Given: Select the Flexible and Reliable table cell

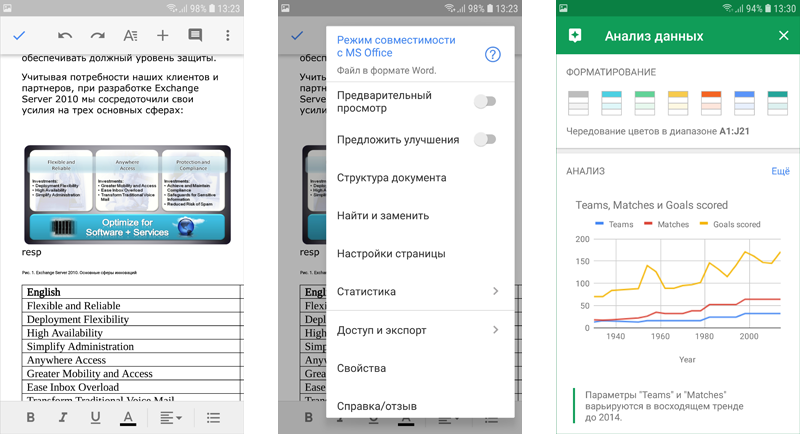Looking at the screenshot, I should coord(131,305).
